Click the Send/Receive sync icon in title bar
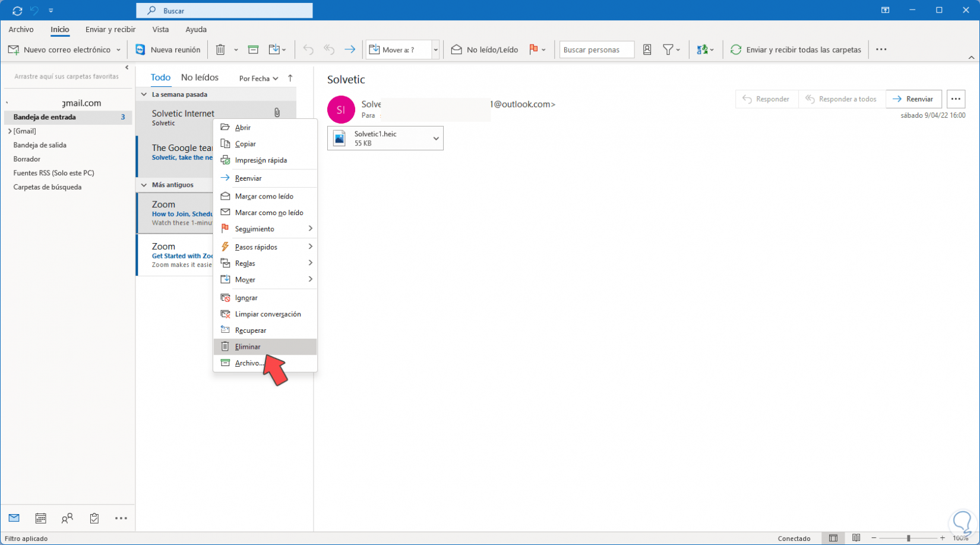The height and width of the screenshot is (545, 980). click(x=17, y=11)
